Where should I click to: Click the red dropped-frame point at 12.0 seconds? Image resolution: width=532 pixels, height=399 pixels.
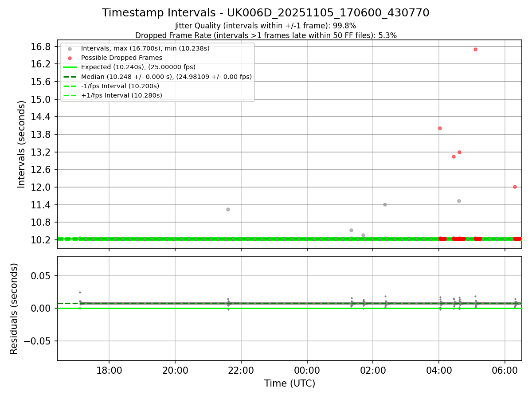pos(515,187)
